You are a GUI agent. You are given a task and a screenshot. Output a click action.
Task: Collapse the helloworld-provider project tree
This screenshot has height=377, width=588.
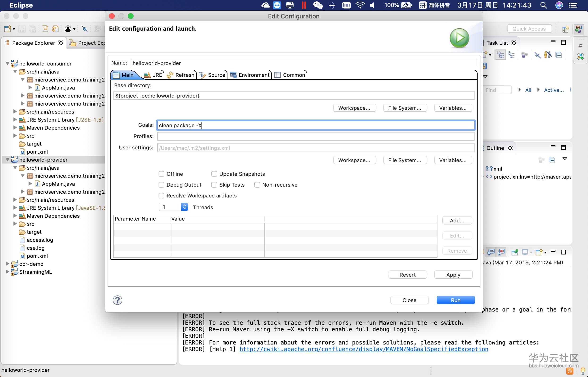8,160
